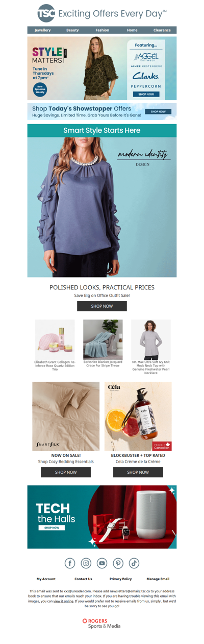Image resolution: width=204 pixels, height=644 pixels.
Task: Click the Rogers Sports & Media logo
Action: (102, 623)
